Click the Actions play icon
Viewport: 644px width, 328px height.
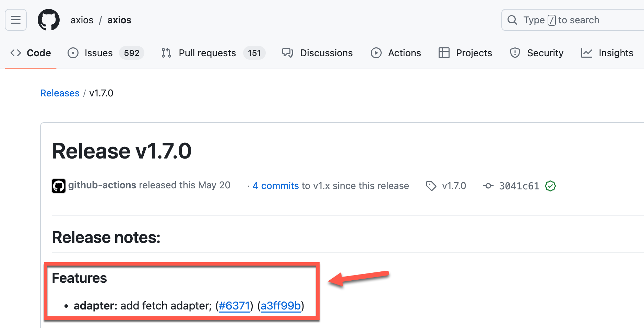[376, 53]
